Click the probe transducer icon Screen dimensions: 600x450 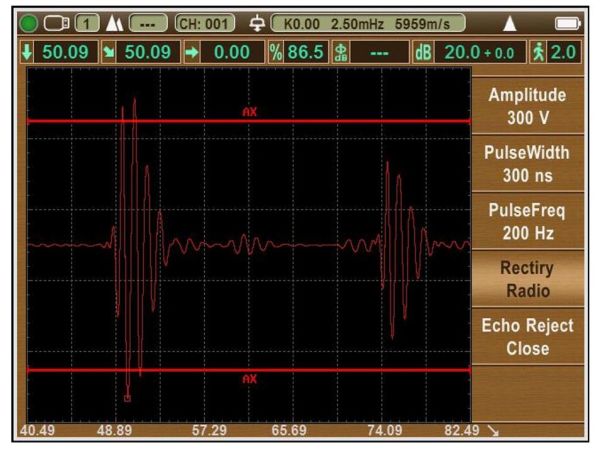click(257, 24)
